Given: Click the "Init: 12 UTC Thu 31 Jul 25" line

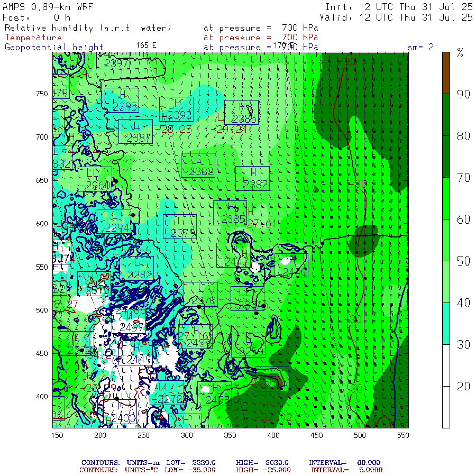Looking at the screenshot, I should pyautogui.click(x=399, y=7).
